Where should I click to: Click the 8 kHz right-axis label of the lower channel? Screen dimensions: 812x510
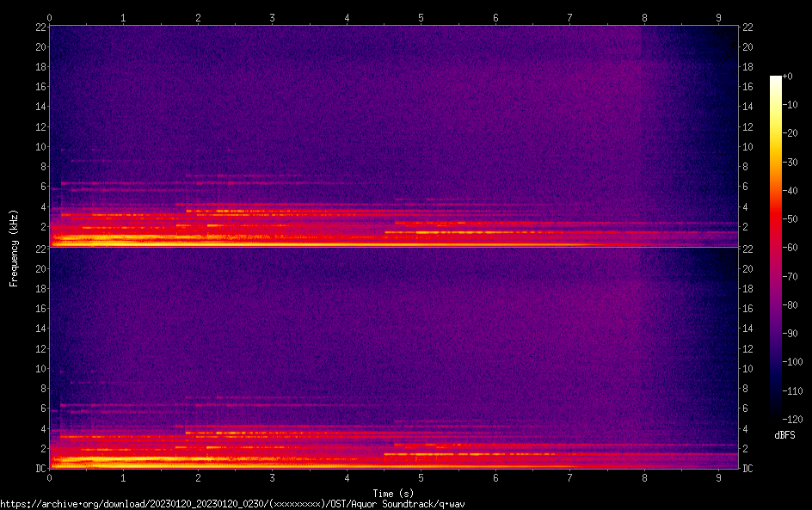click(x=747, y=389)
